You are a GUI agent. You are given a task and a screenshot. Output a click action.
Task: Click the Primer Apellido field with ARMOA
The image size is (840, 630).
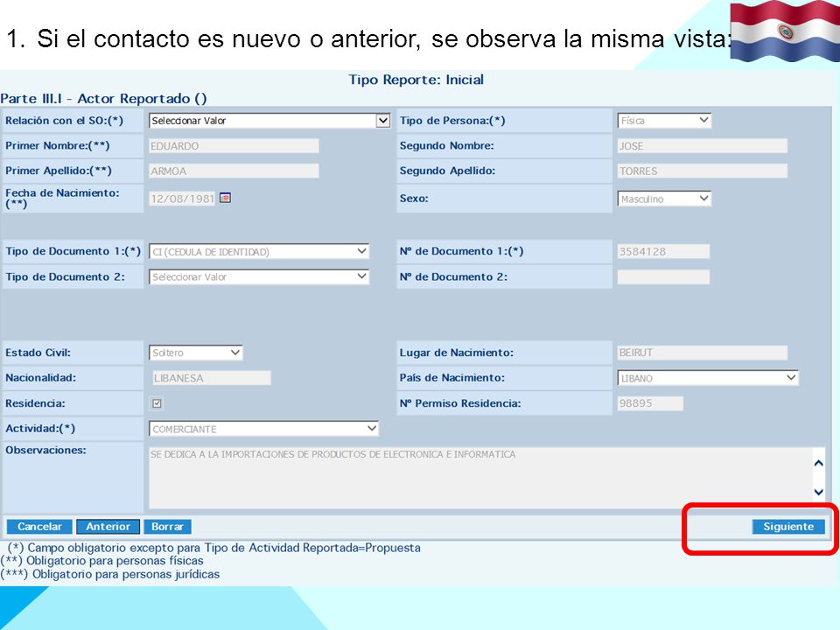234,171
